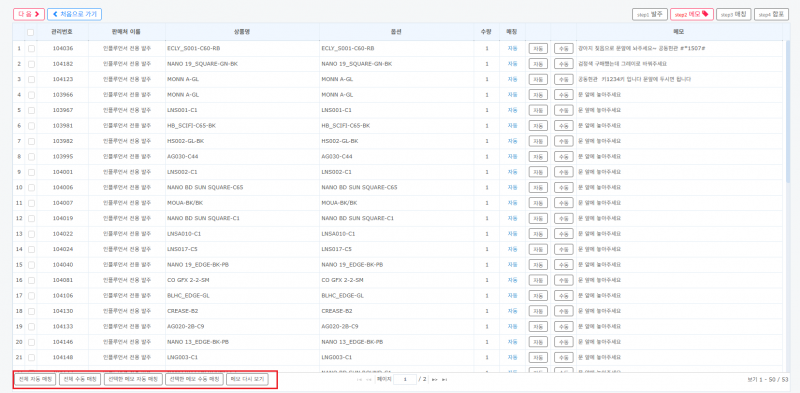Click 수동 button in row 104040

[564, 264]
